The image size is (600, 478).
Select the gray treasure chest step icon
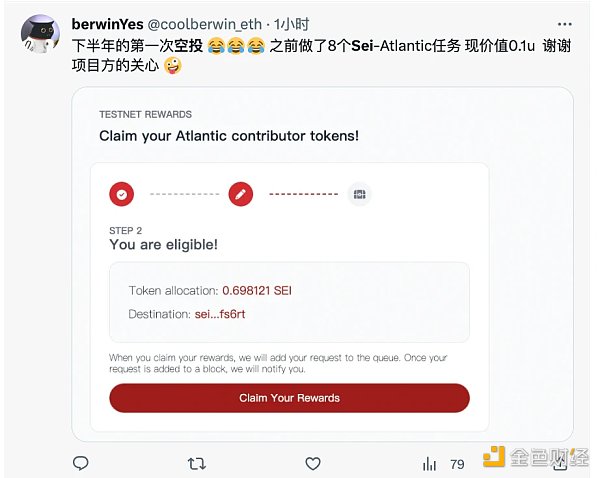click(359, 194)
